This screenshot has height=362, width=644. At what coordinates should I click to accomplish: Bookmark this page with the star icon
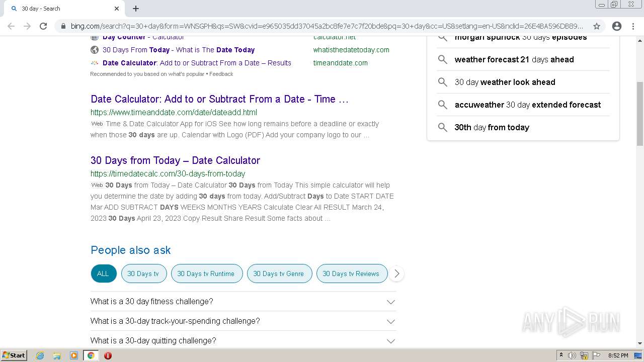coord(597,26)
